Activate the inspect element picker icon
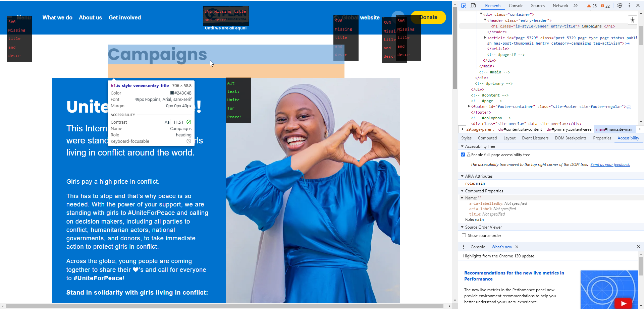644x309 pixels. tap(464, 6)
